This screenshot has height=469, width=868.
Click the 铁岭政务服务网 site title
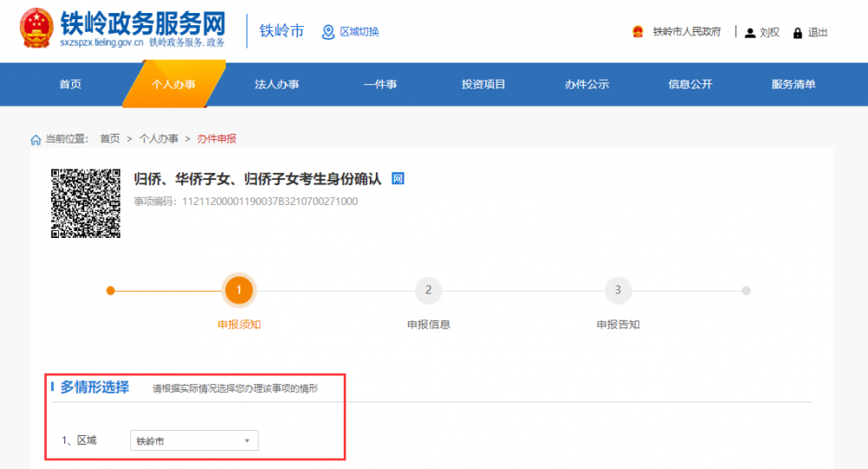pyautogui.click(x=143, y=23)
